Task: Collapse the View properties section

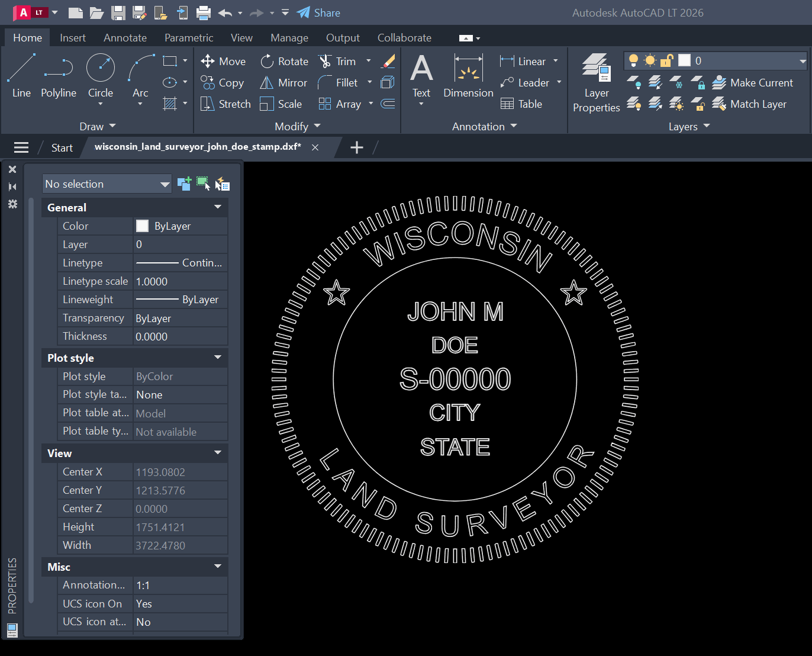Action: pos(218,453)
